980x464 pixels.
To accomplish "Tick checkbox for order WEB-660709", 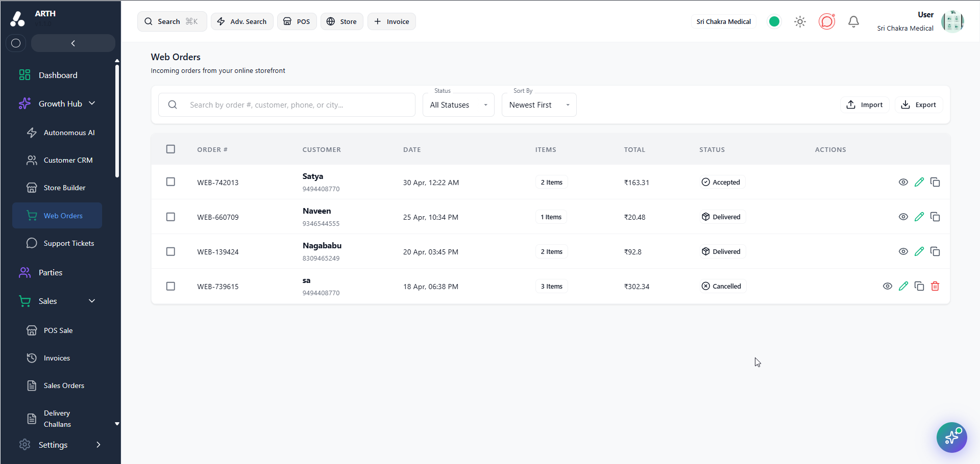I will click(x=170, y=217).
